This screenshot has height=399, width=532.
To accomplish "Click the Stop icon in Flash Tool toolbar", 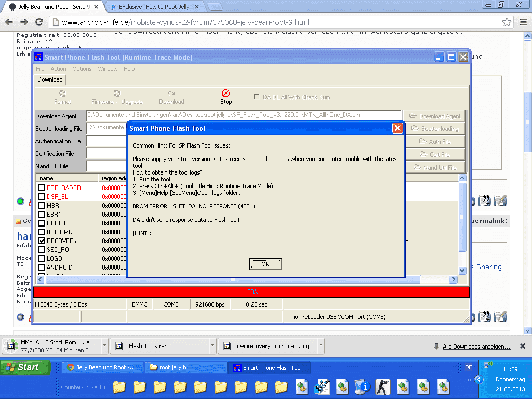I will 225,94.
